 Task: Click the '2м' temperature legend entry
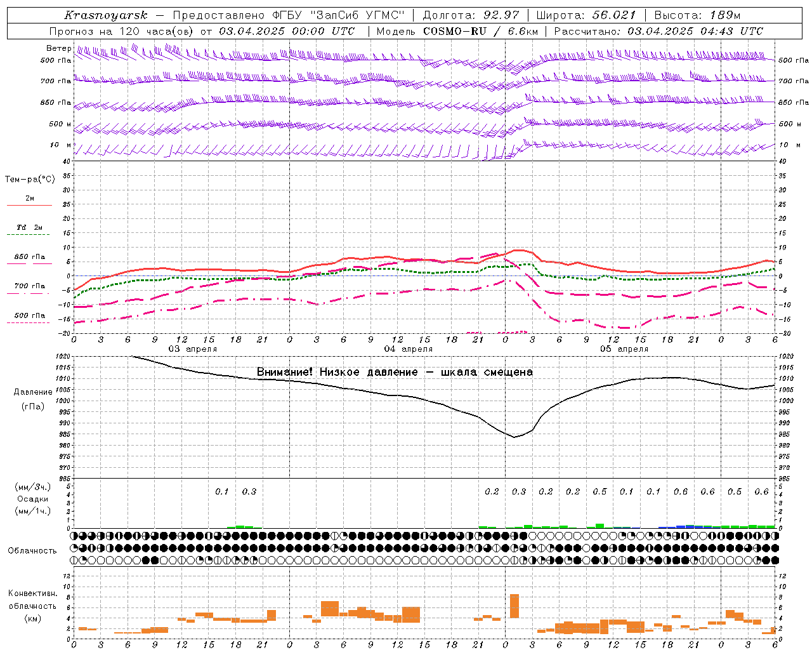pyautogui.click(x=30, y=198)
